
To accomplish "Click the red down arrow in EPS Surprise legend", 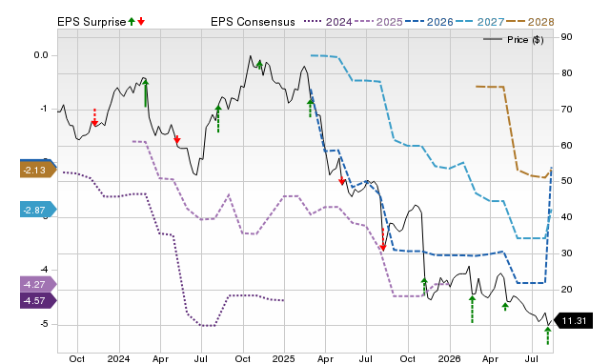I will (x=141, y=22).
